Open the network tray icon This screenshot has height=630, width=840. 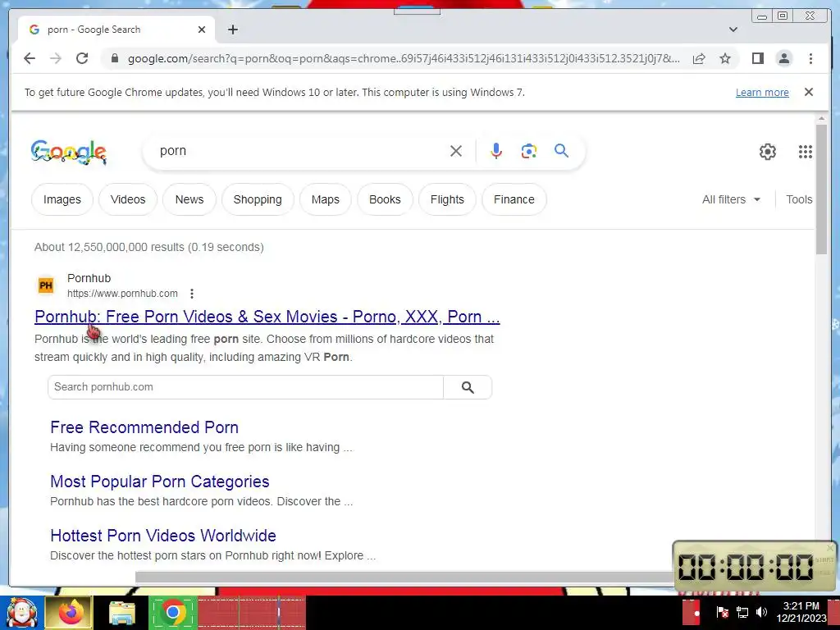click(742, 612)
